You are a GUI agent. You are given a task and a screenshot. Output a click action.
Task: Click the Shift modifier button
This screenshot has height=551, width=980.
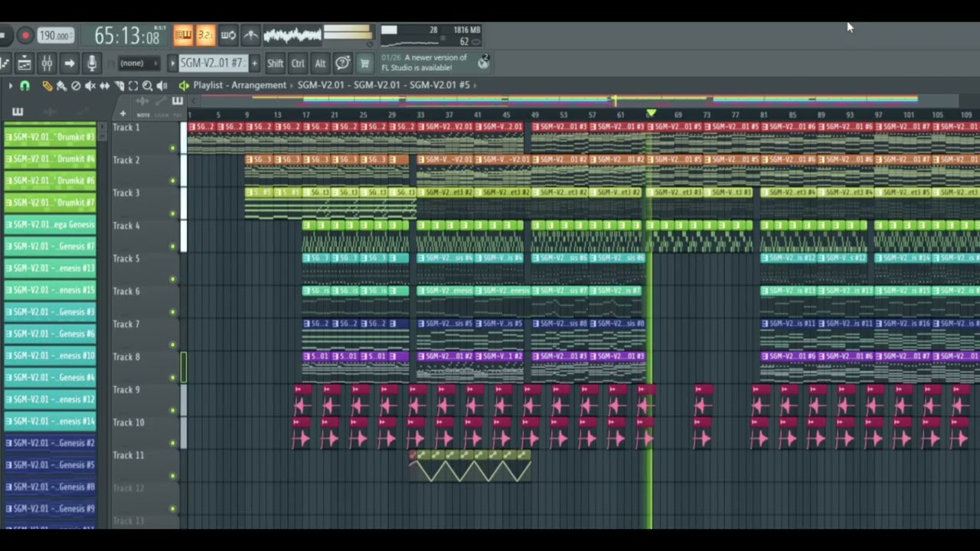pyautogui.click(x=275, y=64)
